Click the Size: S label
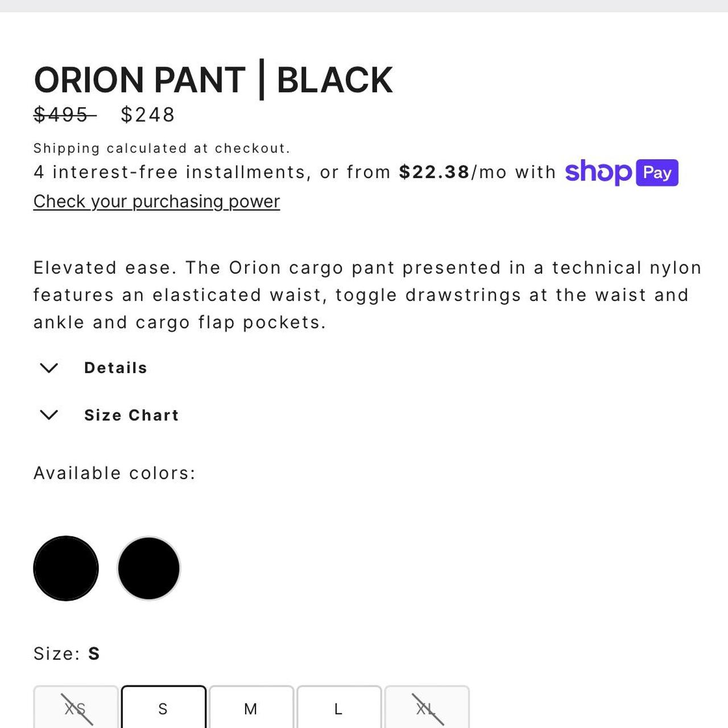The width and height of the screenshot is (728, 728). click(67, 653)
